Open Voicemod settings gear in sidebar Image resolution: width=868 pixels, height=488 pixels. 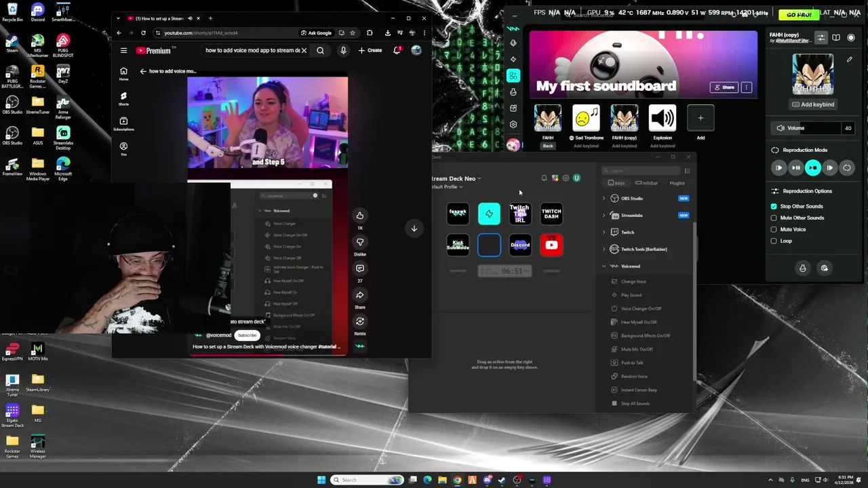pyautogui.click(x=513, y=125)
